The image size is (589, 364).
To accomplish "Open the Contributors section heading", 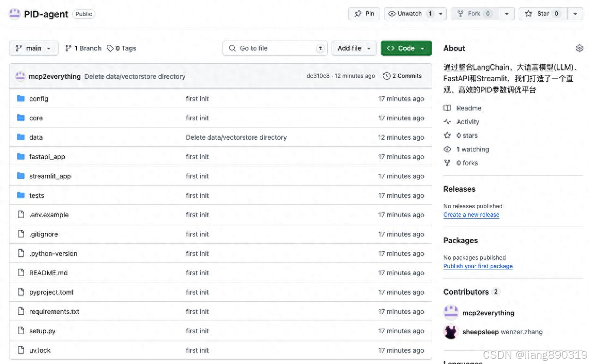I will tap(466, 292).
